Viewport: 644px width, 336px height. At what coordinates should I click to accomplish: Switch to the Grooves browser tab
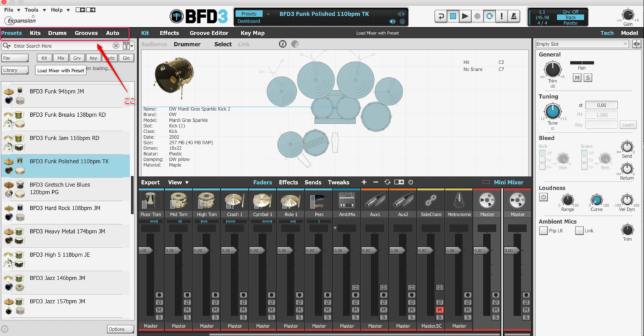point(86,33)
